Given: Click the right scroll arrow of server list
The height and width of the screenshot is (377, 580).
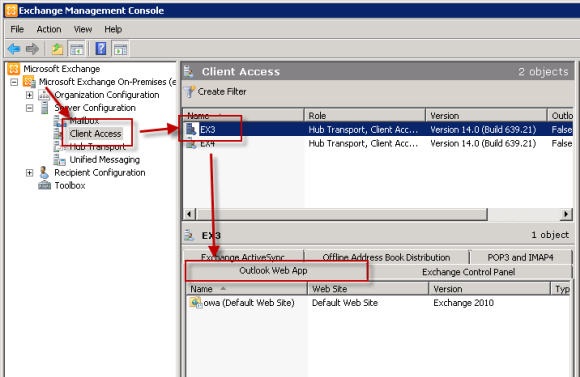Looking at the screenshot, I should click(566, 214).
